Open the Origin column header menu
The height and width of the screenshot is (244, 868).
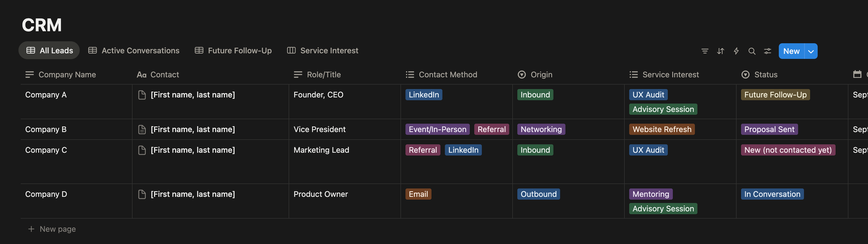click(541, 75)
